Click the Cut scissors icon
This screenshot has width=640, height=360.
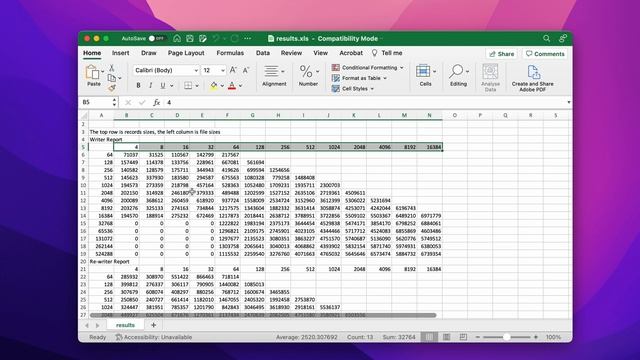(111, 68)
